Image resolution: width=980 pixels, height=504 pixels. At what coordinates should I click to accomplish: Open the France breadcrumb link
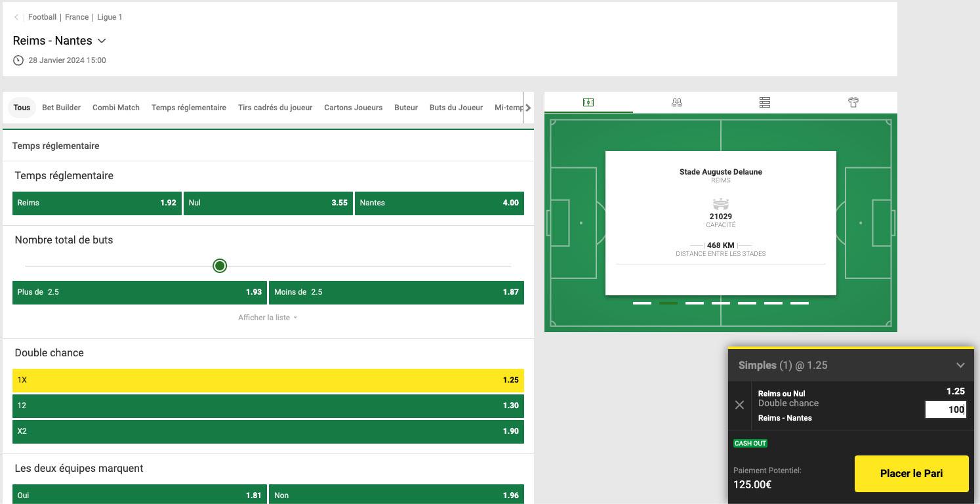tap(77, 17)
